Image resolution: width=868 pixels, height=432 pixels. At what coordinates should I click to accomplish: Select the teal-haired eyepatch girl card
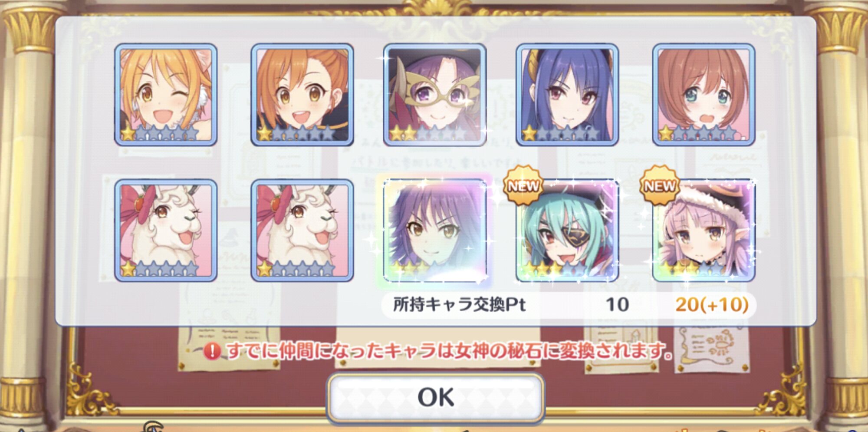tap(567, 231)
